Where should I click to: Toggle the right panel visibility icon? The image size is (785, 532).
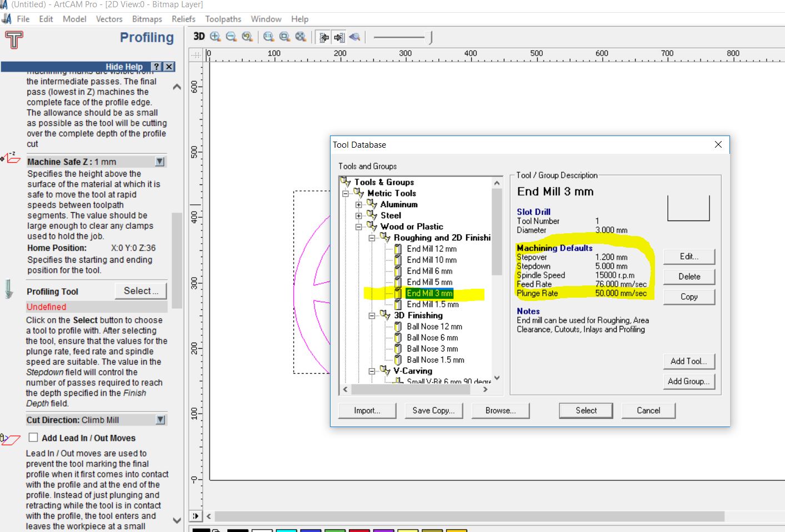click(x=339, y=37)
